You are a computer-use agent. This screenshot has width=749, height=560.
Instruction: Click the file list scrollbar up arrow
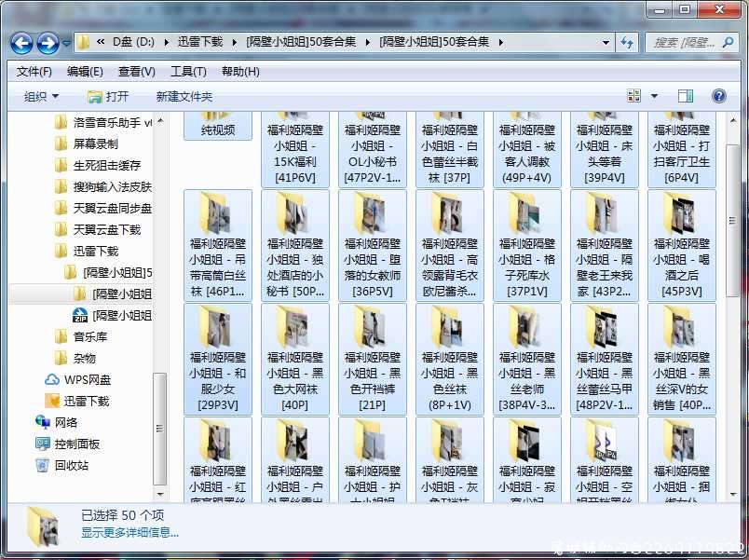(x=733, y=120)
